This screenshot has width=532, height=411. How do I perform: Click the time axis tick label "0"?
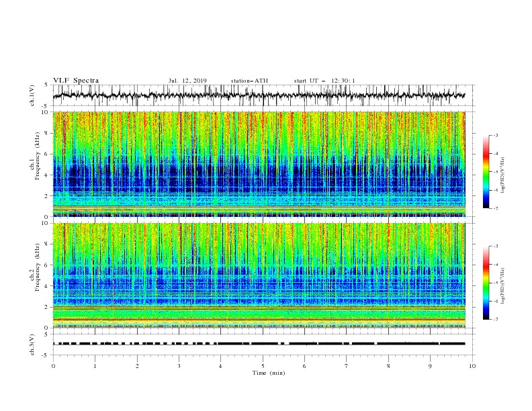coord(53,366)
